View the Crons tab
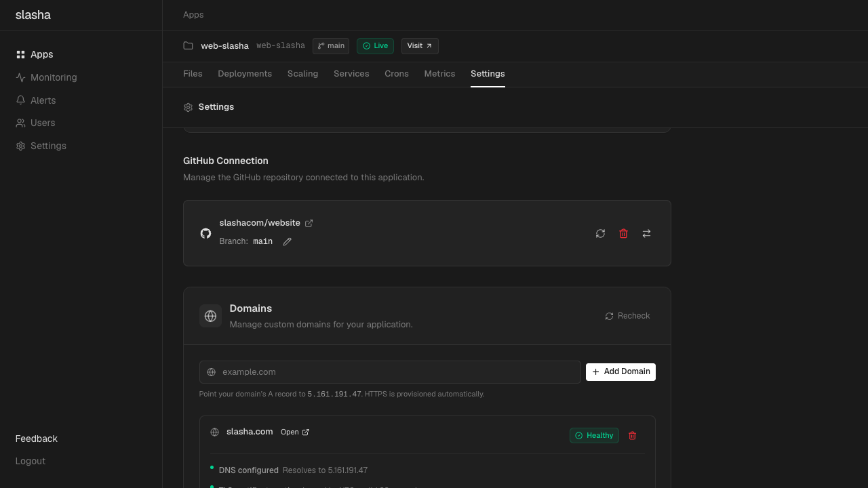This screenshot has height=488, width=868. pyautogui.click(x=397, y=74)
